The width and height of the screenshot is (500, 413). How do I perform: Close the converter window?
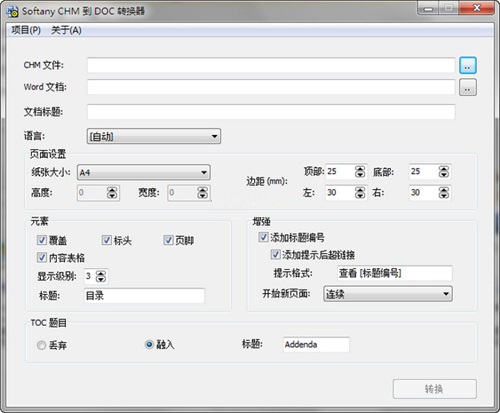pyautogui.click(x=477, y=8)
